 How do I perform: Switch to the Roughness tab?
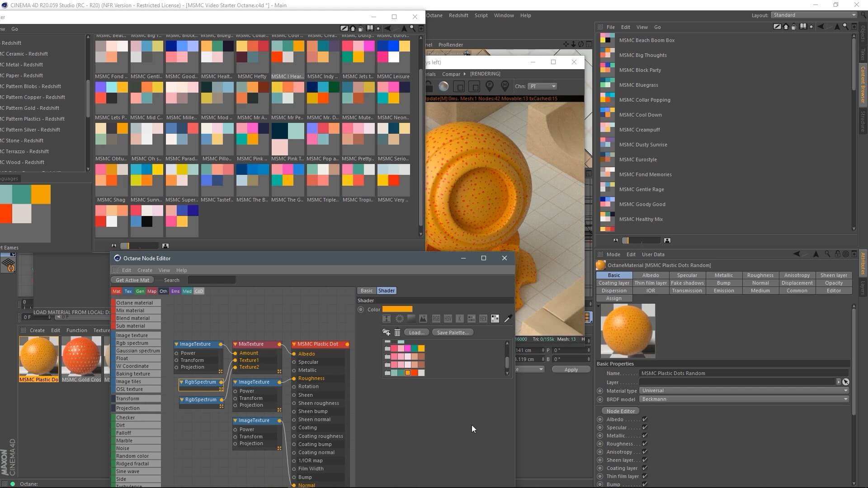(760, 275)
